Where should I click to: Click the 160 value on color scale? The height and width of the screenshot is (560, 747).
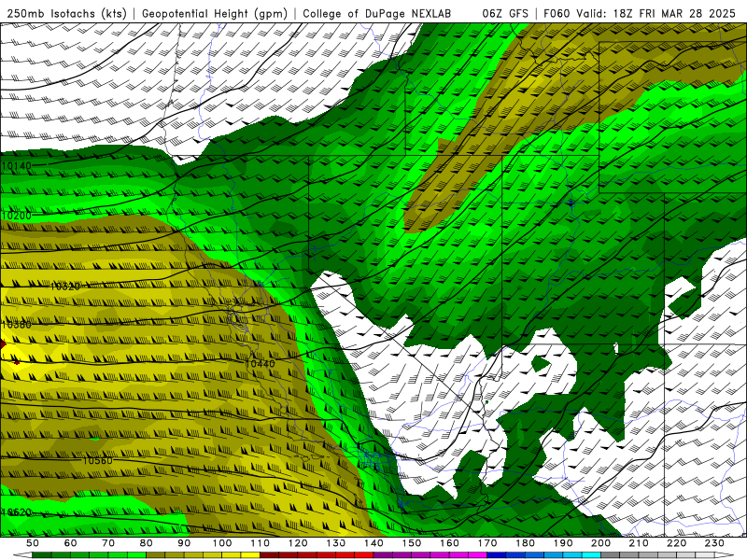pyautogui.click(x=449, y=543)
